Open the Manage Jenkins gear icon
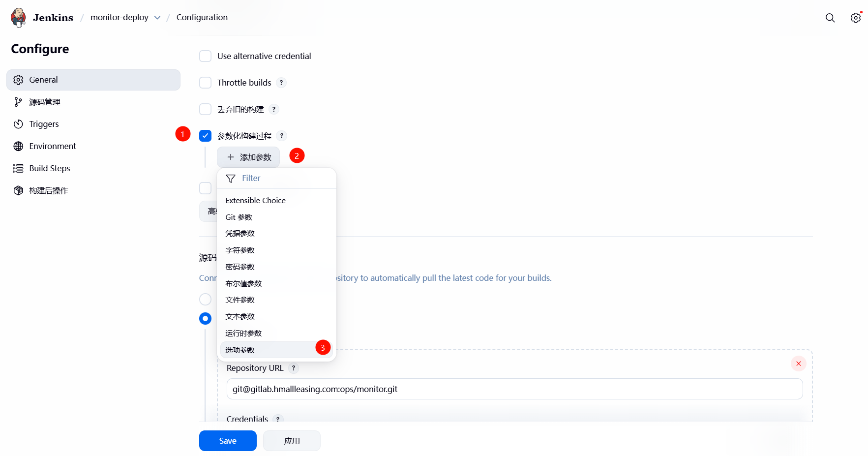 click(855, 18)
